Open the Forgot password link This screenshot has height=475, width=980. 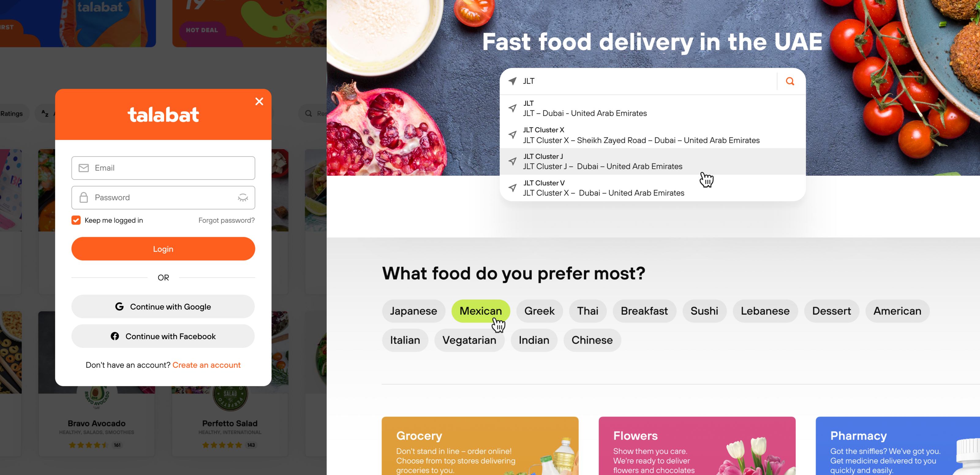[226, 220]
